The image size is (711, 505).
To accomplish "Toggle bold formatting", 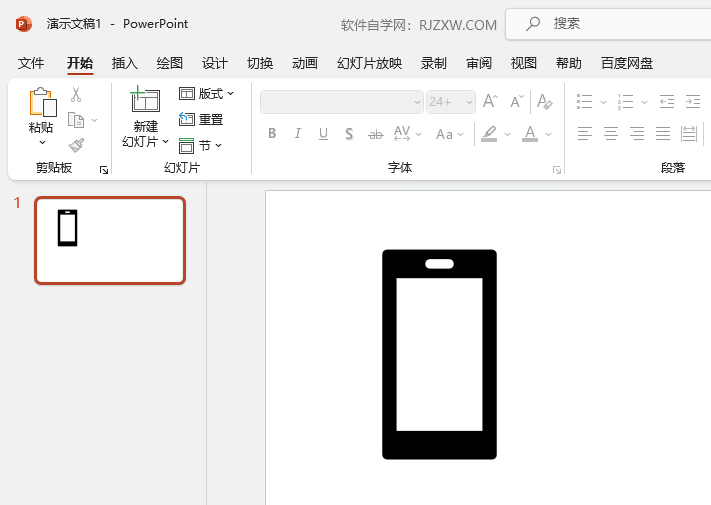I will 272,133.
